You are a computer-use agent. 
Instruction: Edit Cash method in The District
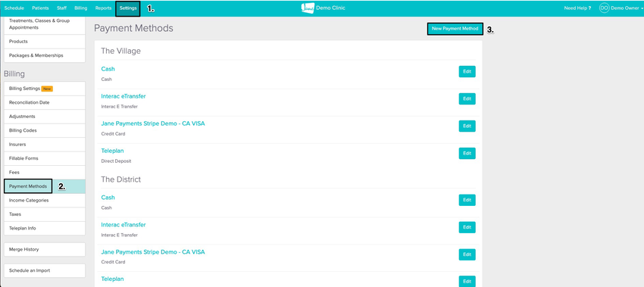point(467,200)
